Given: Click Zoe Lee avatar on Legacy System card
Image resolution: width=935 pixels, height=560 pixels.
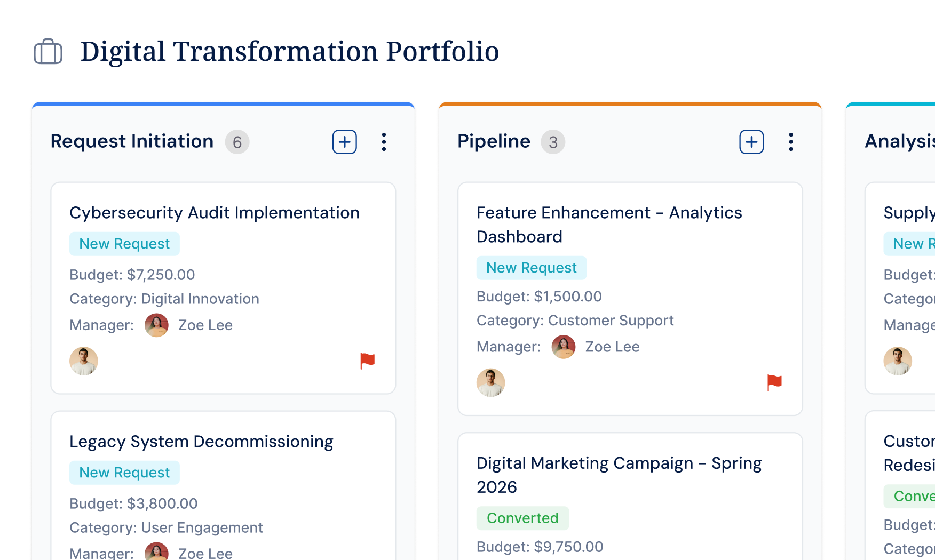Looking at the screenshot, I should coord(156,551).
